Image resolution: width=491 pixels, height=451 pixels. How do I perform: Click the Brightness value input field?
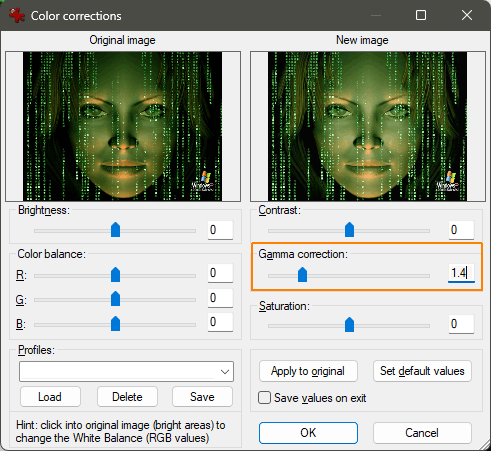[220, 230]
